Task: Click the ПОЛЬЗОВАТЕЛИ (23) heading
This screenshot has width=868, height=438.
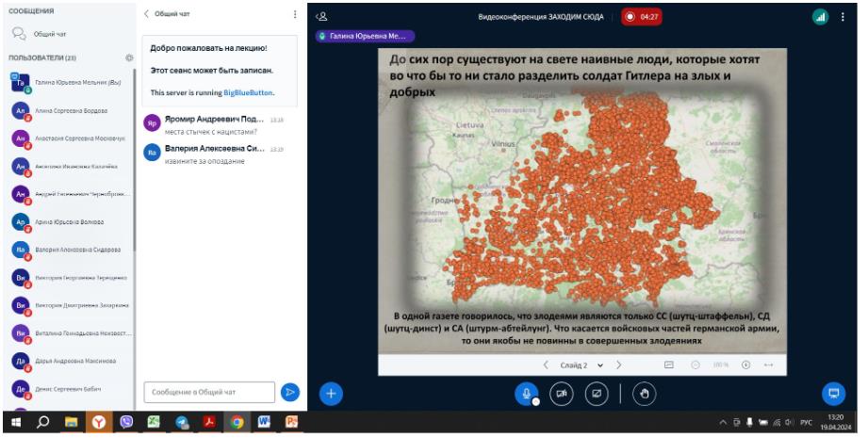Action: [x=42, y=57]
